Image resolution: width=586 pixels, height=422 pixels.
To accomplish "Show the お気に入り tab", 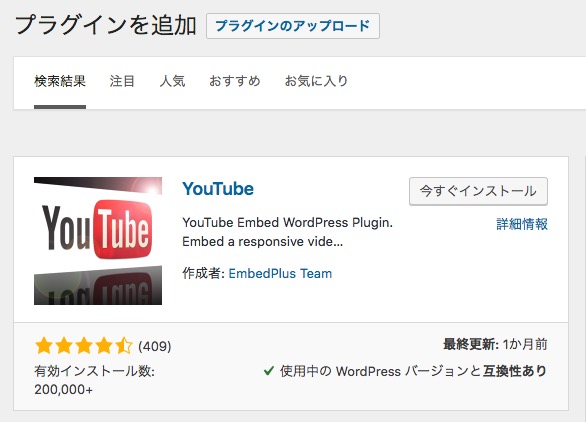I will 316,81.
